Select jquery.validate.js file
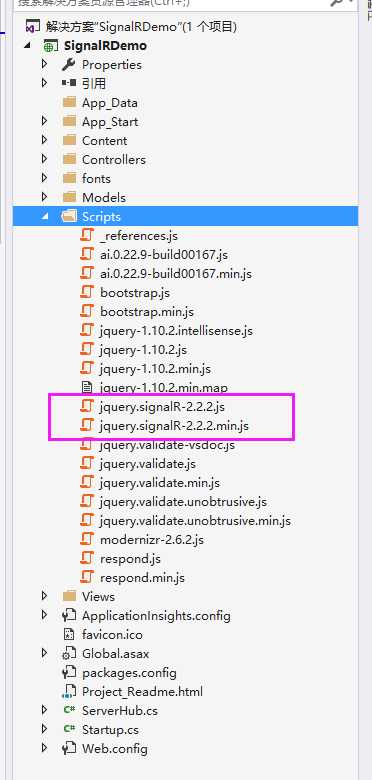 click(x=147, y=464)
